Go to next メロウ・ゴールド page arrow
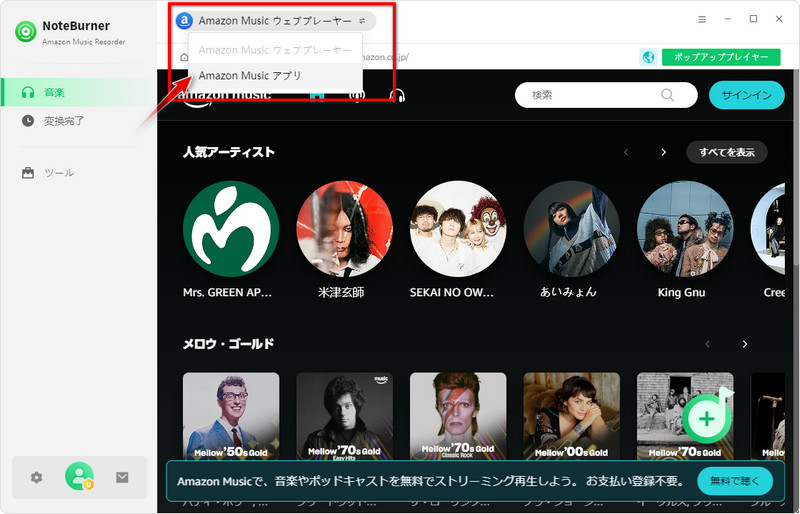 point(745,344)
